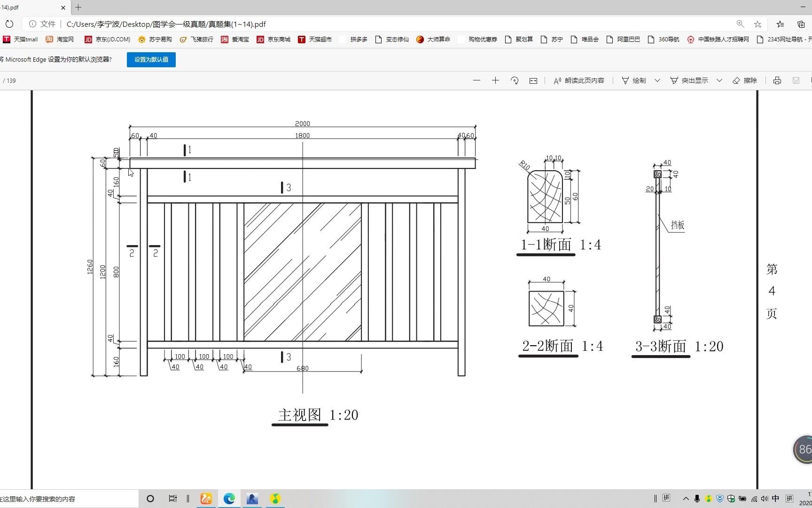Image resolution: width=812 pixels, height=508 pixels.
Task: Add this page to favorites star
Action: pyautogui.click(x=757, y=24)
